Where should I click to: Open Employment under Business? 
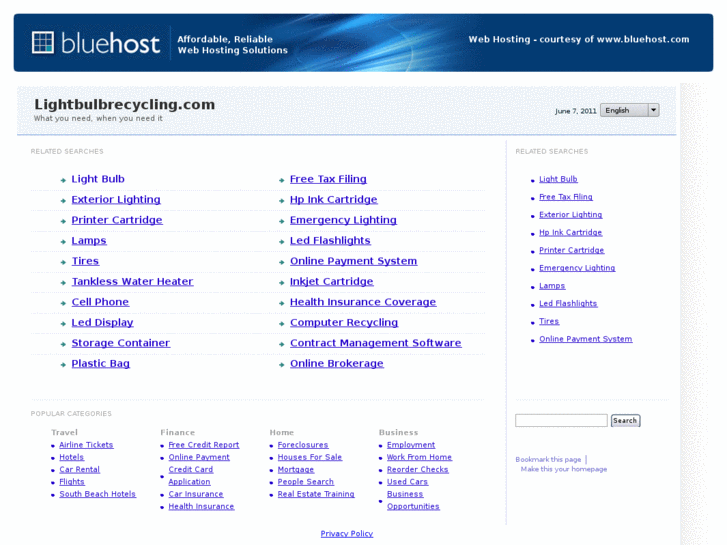point(411,445)
